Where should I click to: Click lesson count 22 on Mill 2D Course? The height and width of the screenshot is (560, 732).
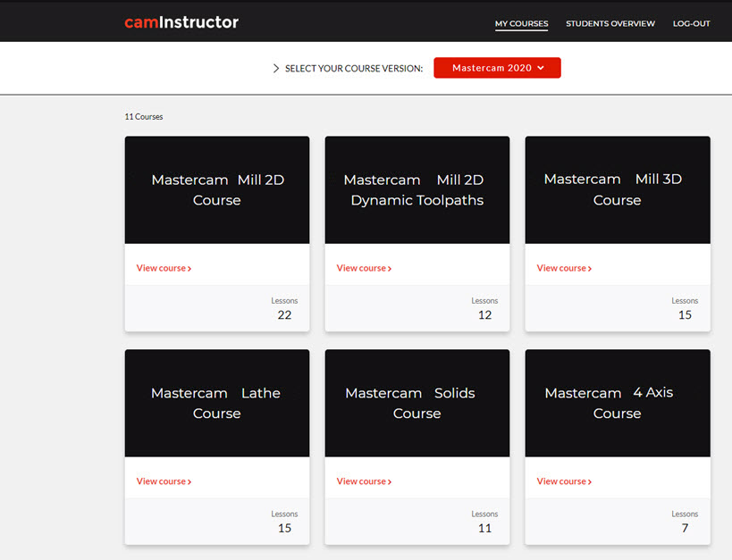284,315
